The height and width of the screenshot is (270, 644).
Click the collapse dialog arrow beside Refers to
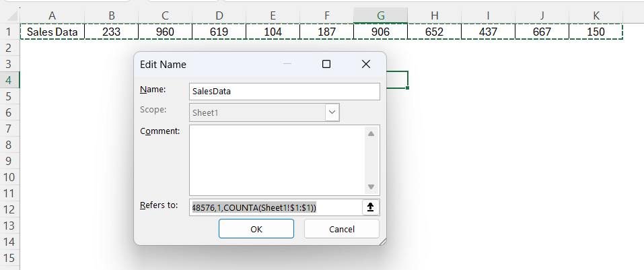tap(371, 207)
